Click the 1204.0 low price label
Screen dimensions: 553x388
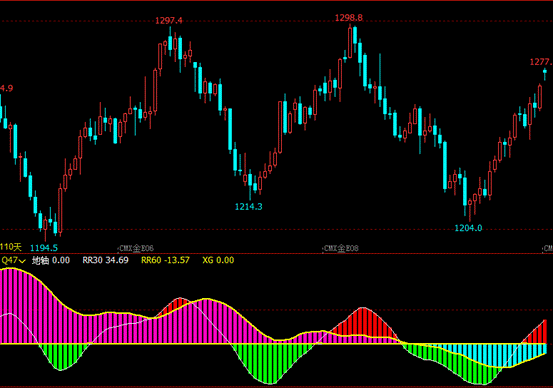pos(468,228)
